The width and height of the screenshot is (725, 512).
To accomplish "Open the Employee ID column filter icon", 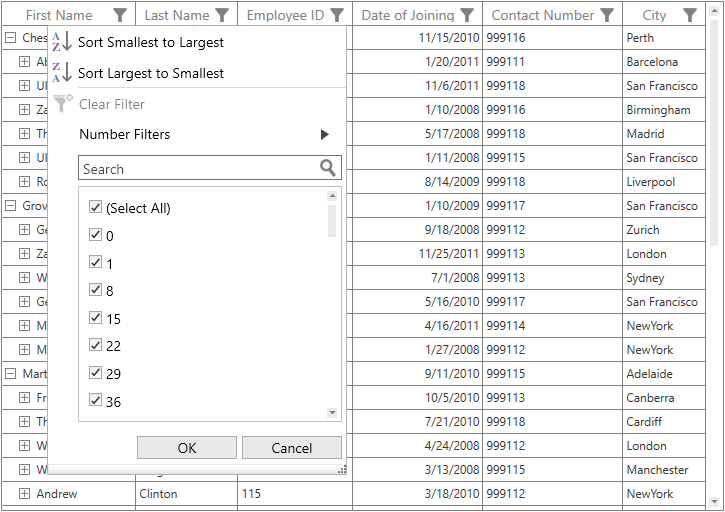I will click(338, 15).
